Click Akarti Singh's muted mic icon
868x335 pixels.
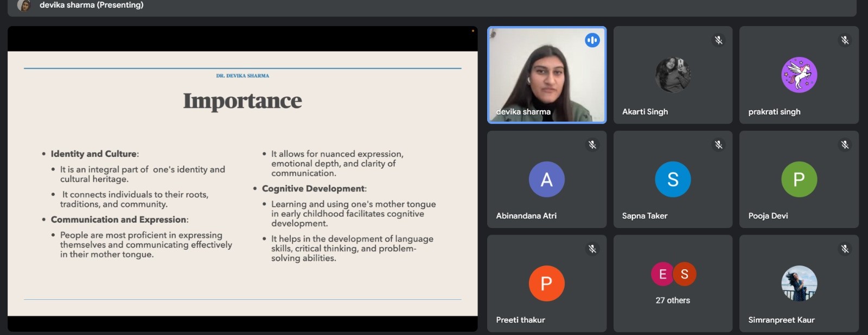point(718,40)
